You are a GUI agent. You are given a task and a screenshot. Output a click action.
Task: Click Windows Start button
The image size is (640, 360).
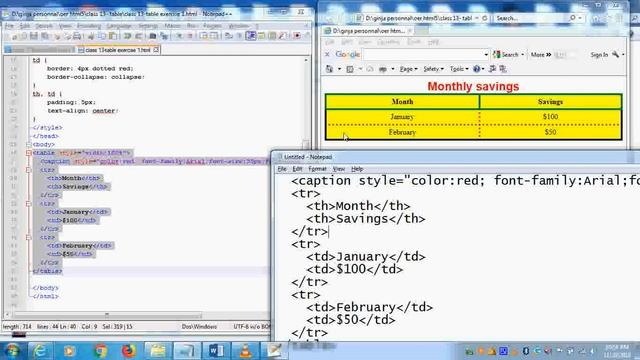12,351
